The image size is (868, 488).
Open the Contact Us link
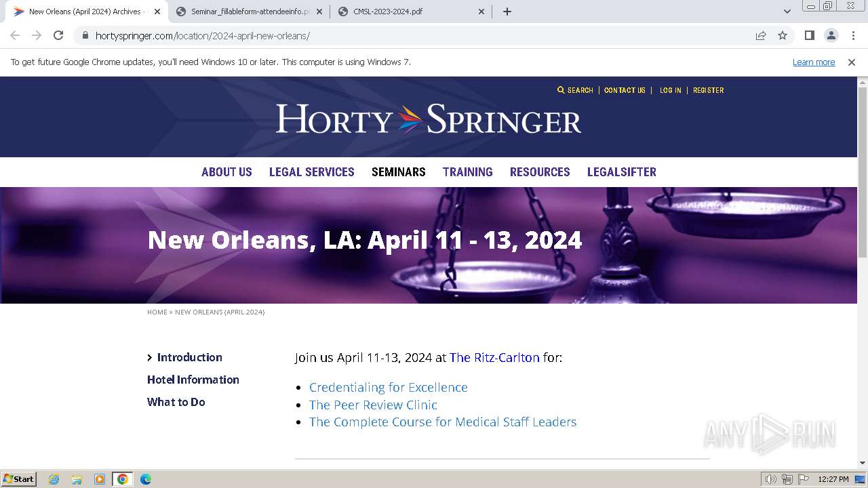pos(625,90)
